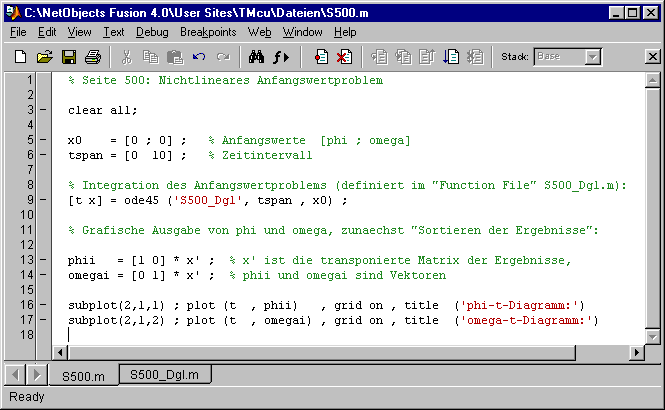Open a file with the folder icon
Viewport: 665px width, 410px height.
pyautogui.click(x=45, y=57)
